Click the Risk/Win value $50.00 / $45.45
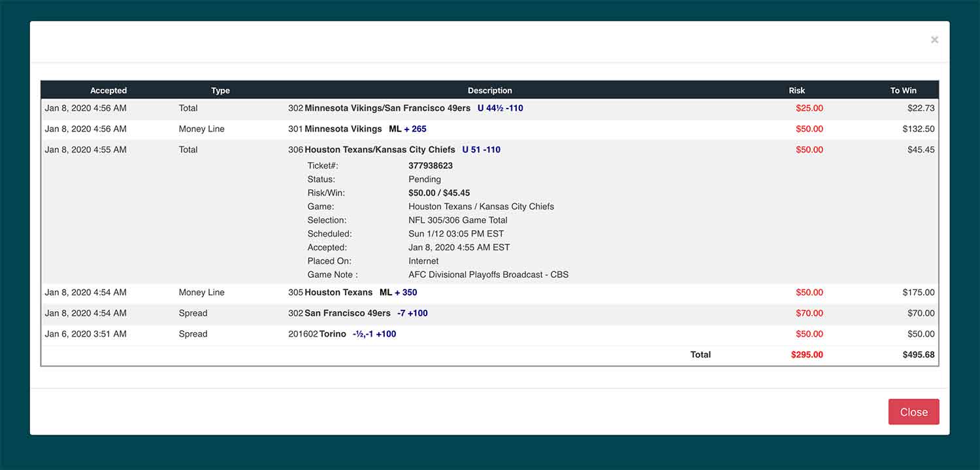Screen dimensions: 980x470 tap(439, 193)
